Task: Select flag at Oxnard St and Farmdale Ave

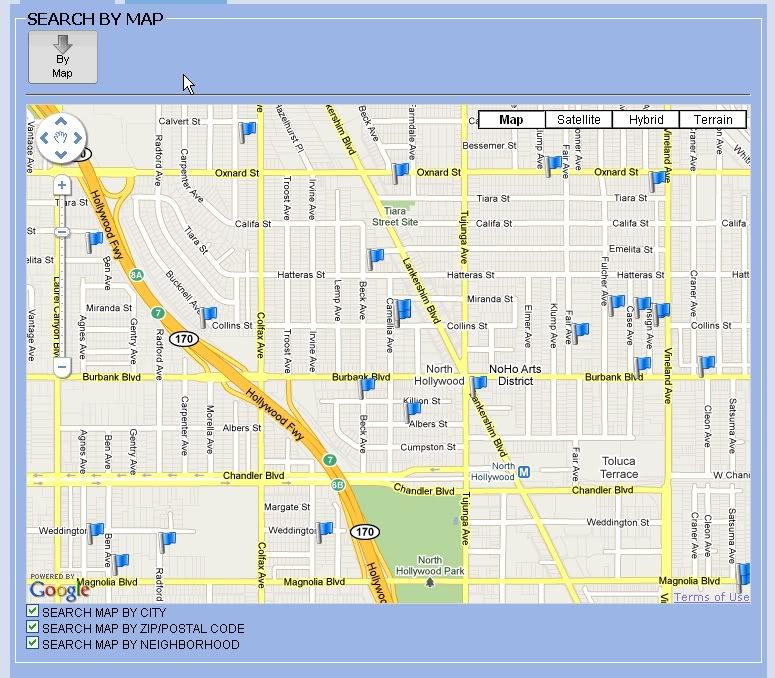Action: point(400,172)
